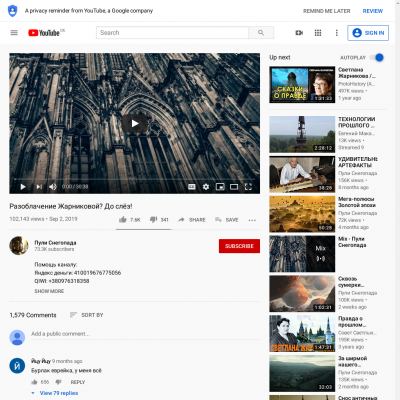Open the hamburger guide menu

[x=14, y=33]
